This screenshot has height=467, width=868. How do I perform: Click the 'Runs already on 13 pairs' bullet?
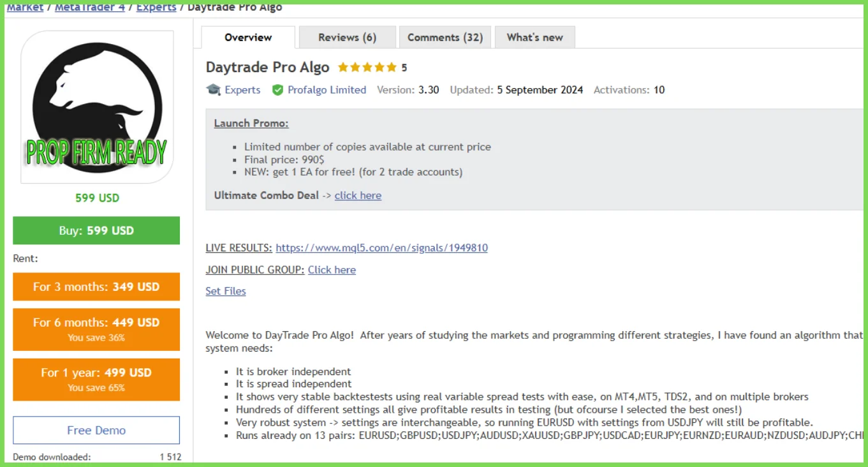tap(549, 435)
